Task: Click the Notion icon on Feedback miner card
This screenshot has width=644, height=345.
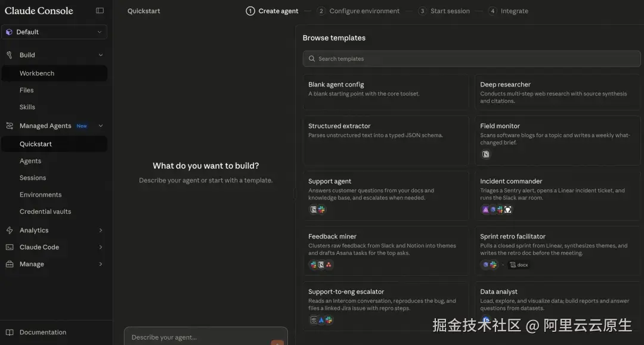Action: 321,265
